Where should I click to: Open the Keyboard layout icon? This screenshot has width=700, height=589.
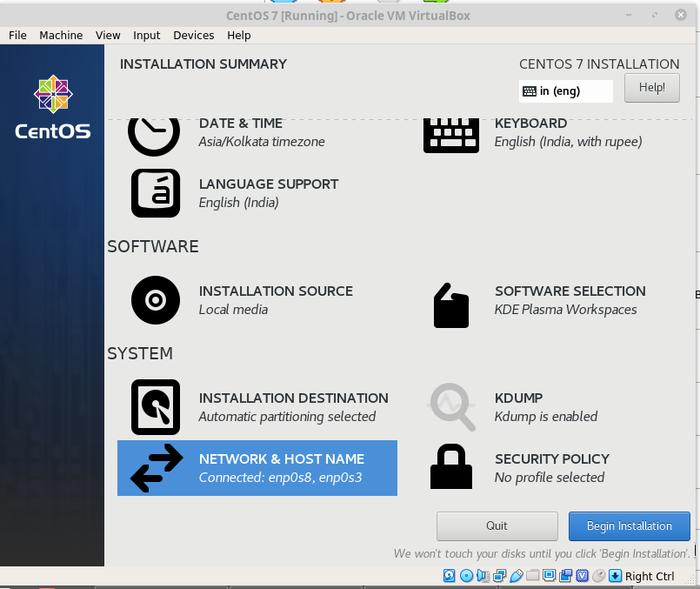pyautogui.click(x=451, y=136)
